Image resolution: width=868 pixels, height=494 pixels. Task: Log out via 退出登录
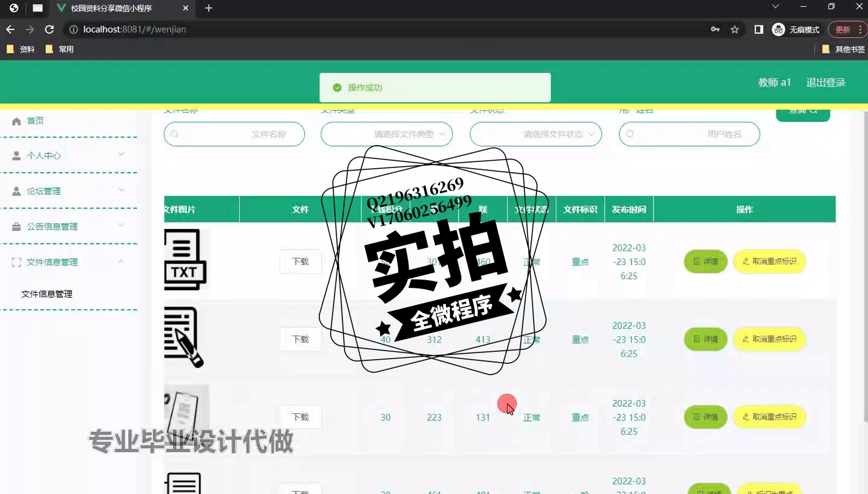click(826, 83)
